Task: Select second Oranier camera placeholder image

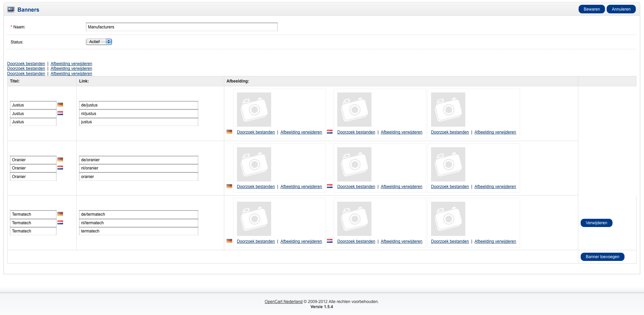Action: [354, 164]
